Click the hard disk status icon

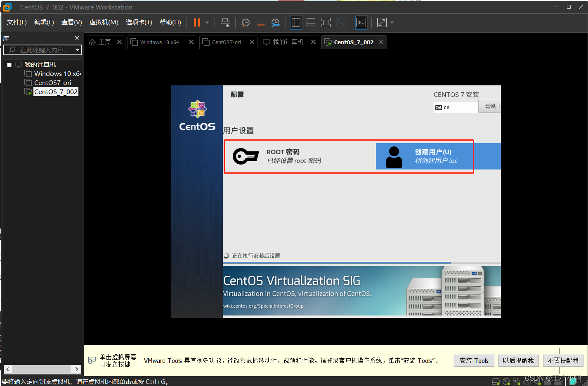click(x=496, y=381)
